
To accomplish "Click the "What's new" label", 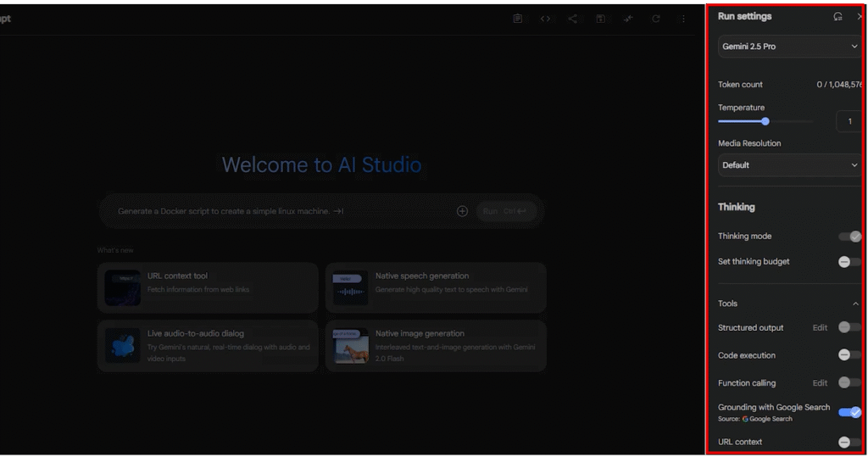I will pos(115,250).
